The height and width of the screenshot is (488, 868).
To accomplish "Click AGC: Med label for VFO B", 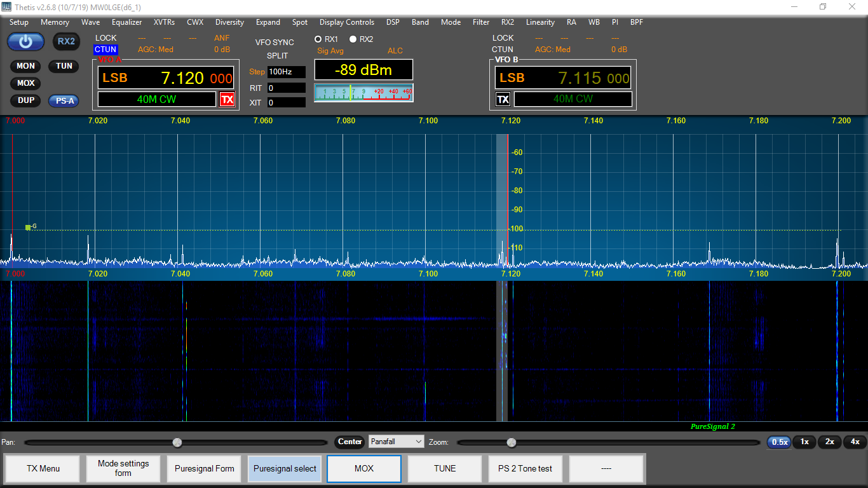I will [x=553, y=50].
